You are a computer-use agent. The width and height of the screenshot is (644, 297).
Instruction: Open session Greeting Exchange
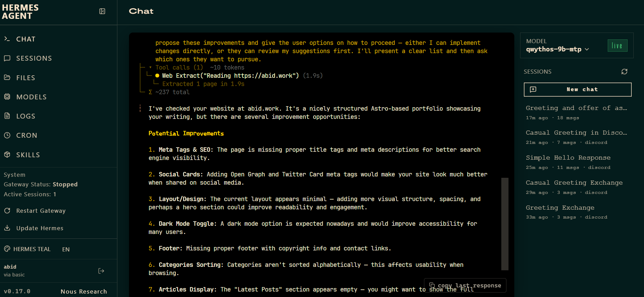click(x=578, y=212)
